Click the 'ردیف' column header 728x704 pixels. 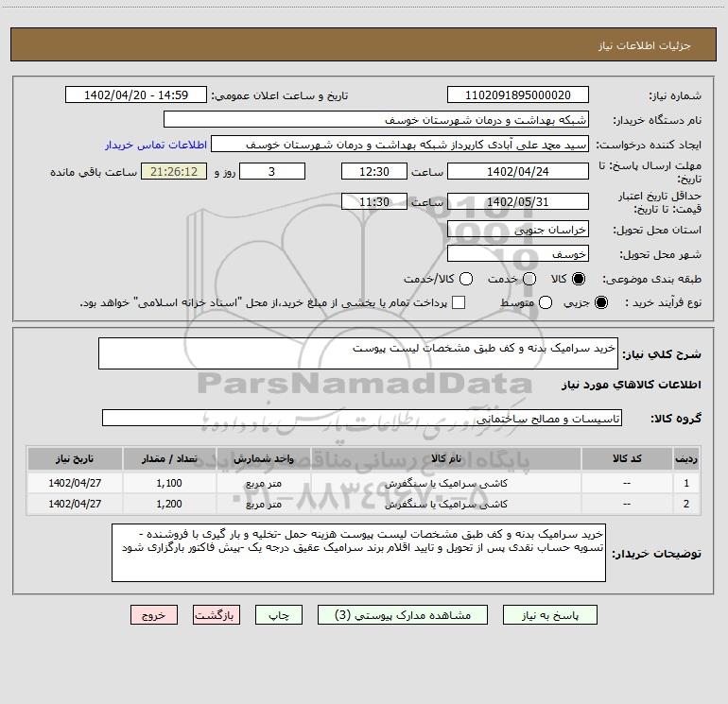point(686,458)
